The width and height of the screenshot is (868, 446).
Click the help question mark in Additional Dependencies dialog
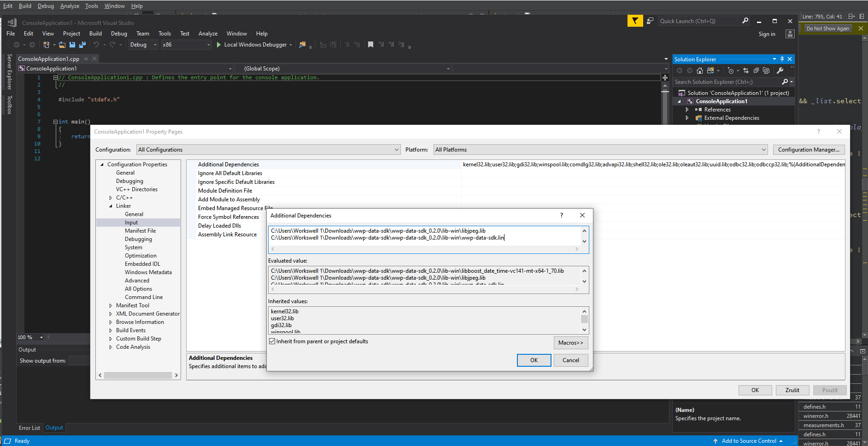[x=561, y=215]
